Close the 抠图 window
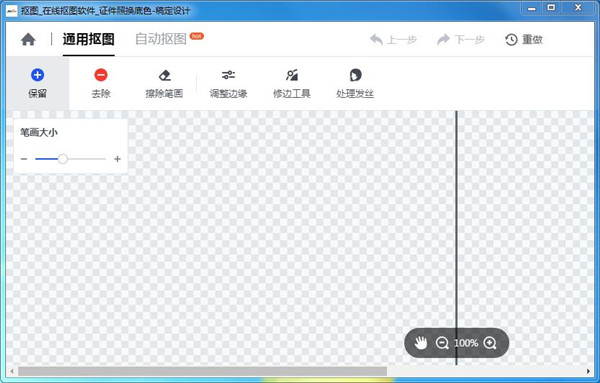This screenshot has width=600, height=383. tap(578, 8)
